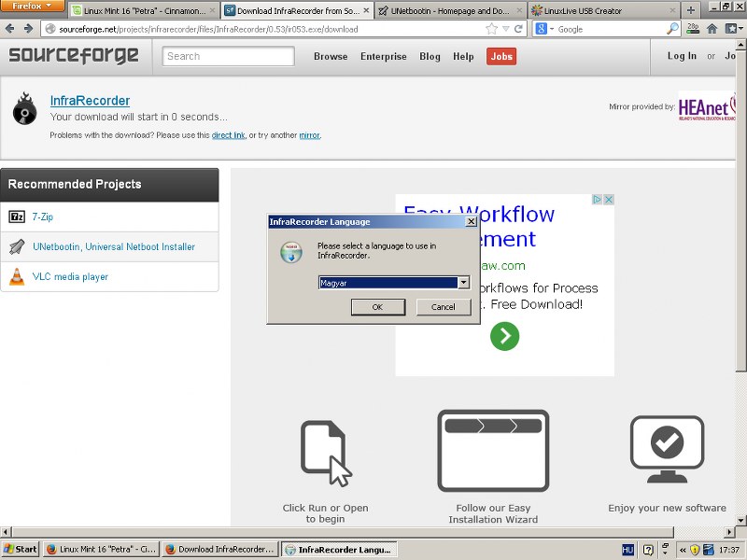Click the Google search engine icon
Viewport: 747px width, 560px height.
(x=541, y=29)
